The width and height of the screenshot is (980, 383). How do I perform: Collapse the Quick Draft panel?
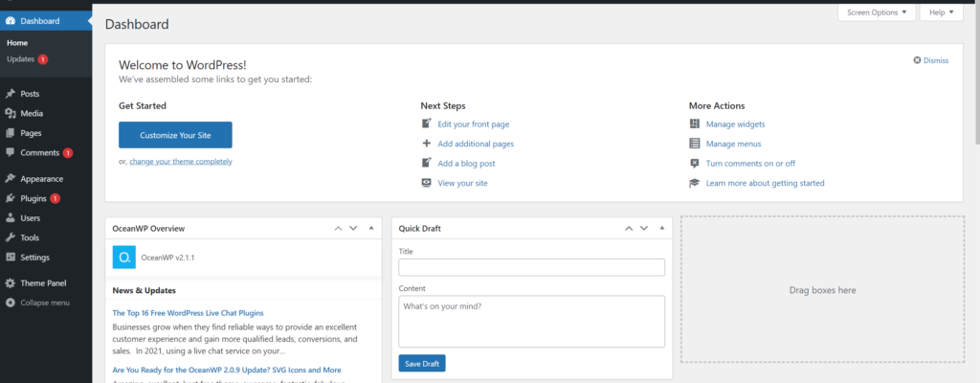click(662, 229)
